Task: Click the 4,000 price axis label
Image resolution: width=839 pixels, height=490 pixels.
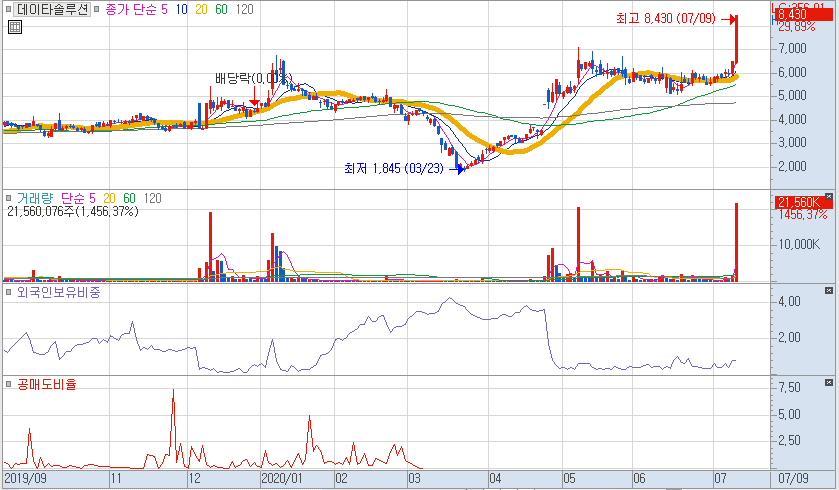Action: [792, 119]
